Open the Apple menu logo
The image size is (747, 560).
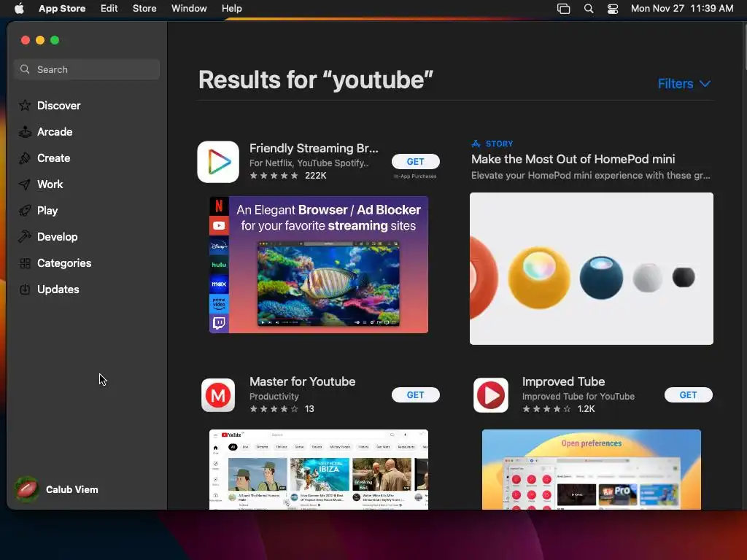pos(19,9)
